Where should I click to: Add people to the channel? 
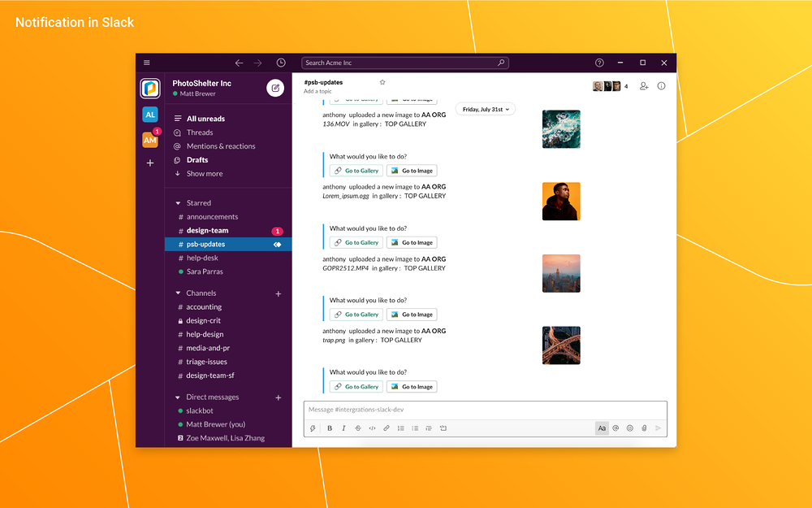[x=644, y=86]
